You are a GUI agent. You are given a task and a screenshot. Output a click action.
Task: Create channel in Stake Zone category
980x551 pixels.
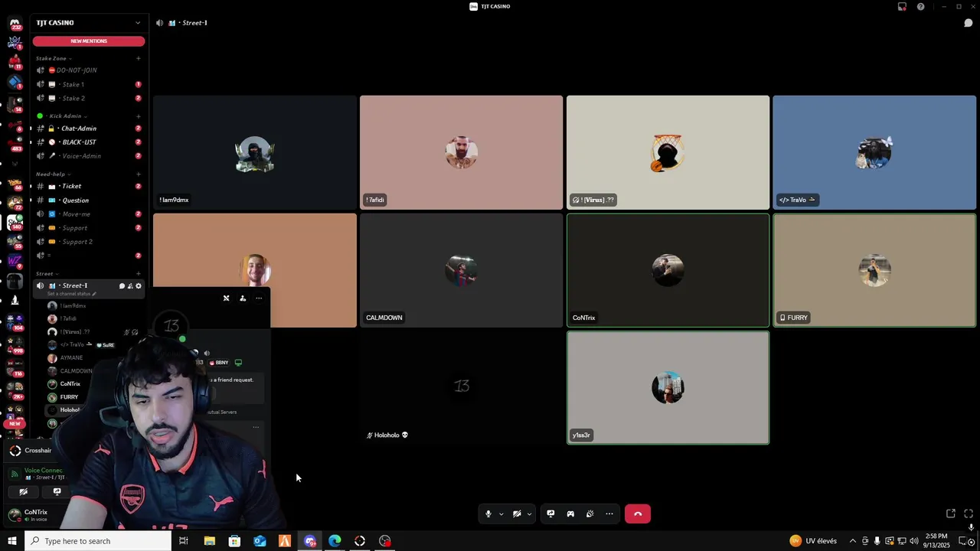click(139, 58)
